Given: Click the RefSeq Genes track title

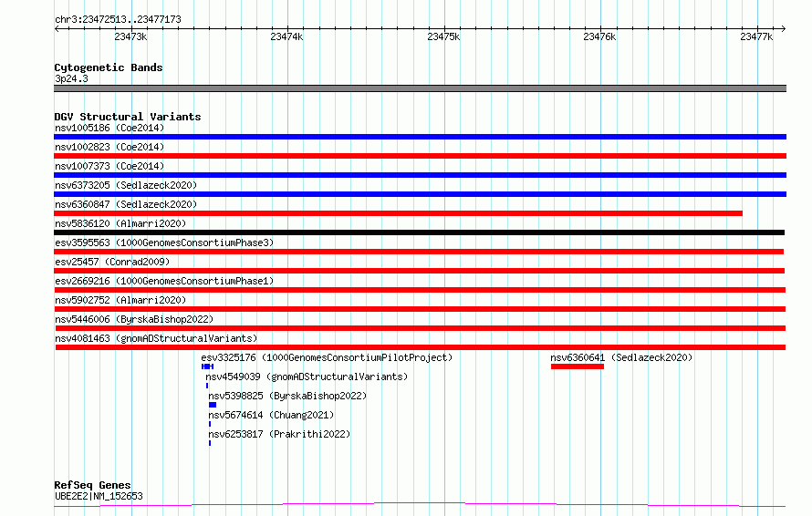Looking at the screenshot, I should (x=92, y=486).
